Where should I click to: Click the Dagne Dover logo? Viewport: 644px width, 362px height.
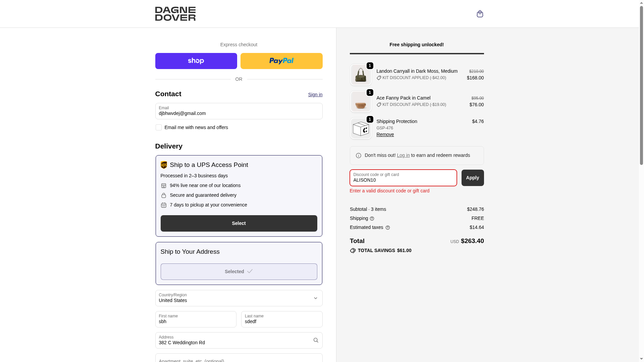[175, 14]
